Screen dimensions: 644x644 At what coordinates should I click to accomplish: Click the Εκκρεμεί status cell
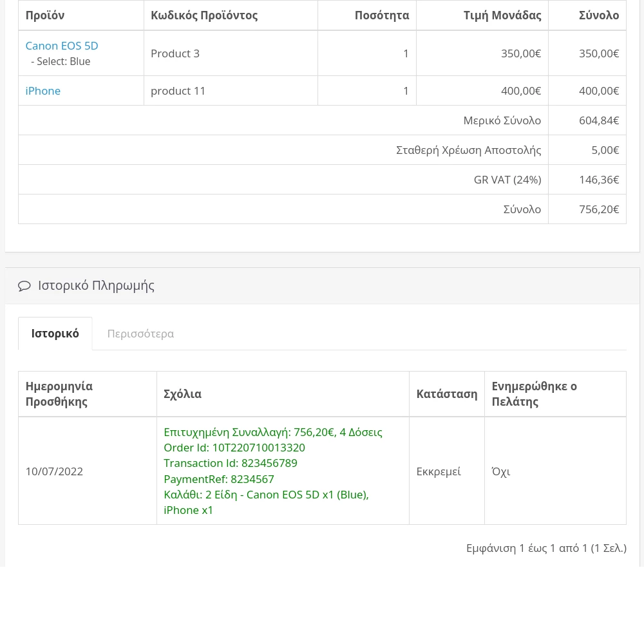439,471
